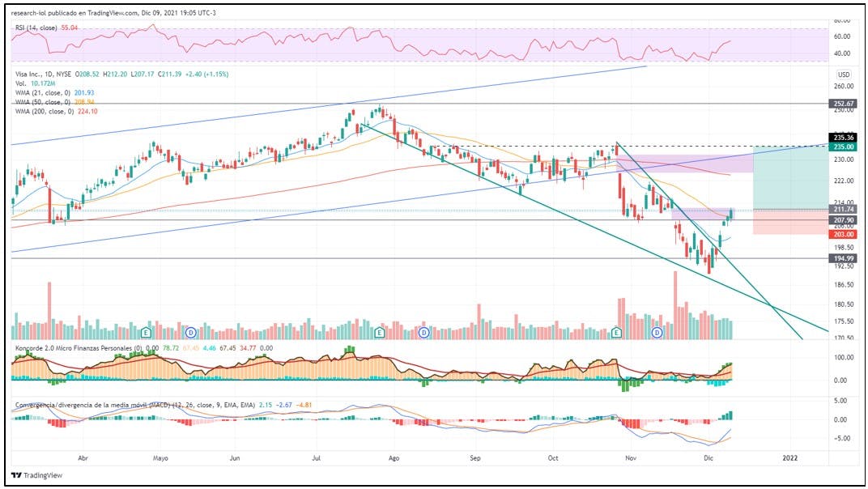The image size is (868, 489).
Task: Select the WMA 200 value 224.10
Action: point(87,111)
